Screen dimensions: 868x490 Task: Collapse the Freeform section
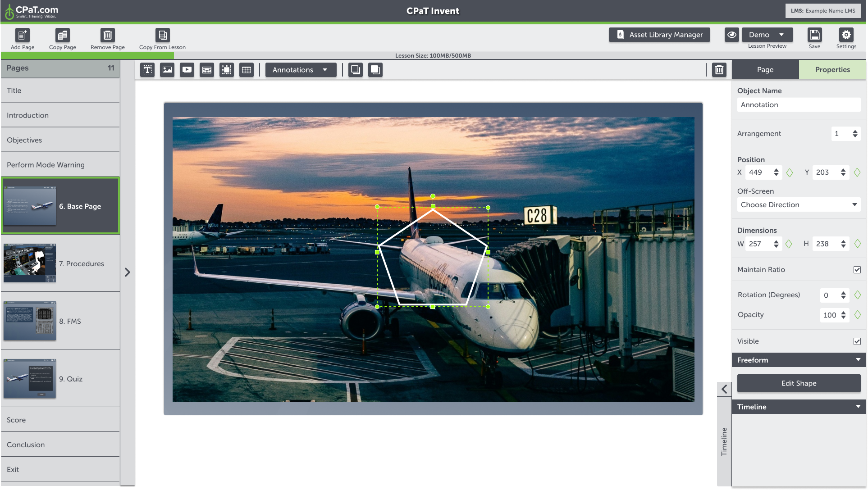tap(858, 360)
